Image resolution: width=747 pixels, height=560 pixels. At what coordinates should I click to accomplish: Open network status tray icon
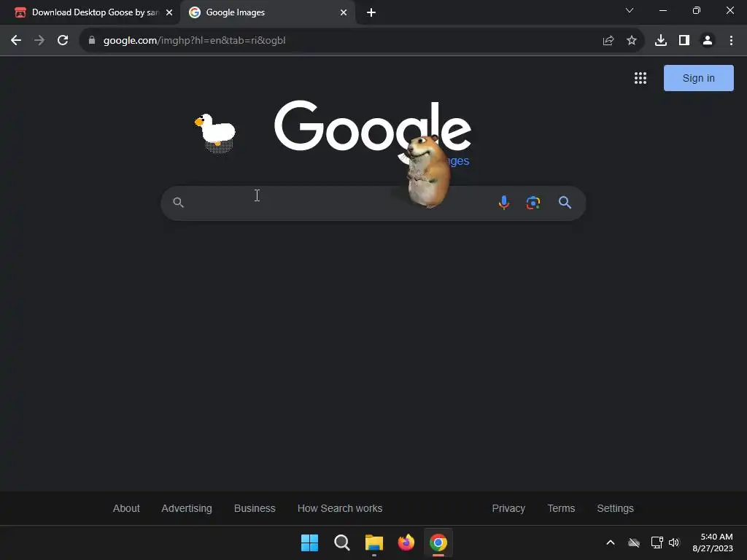657,542
